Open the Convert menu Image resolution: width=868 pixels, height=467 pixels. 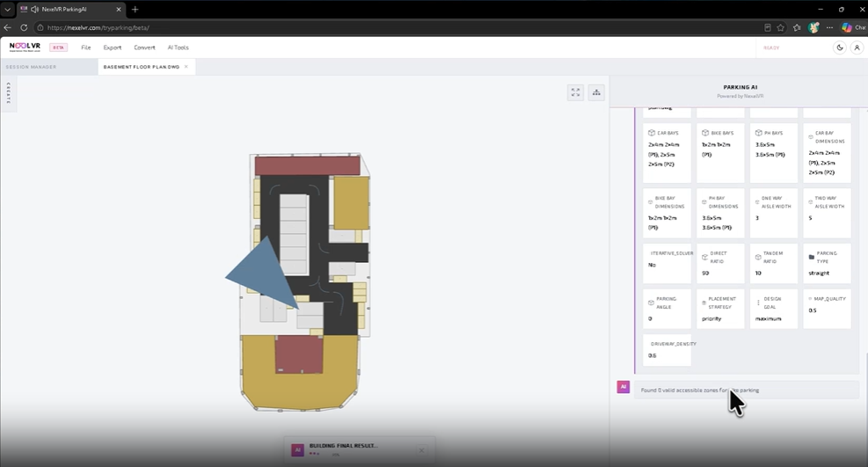point(144,47)
